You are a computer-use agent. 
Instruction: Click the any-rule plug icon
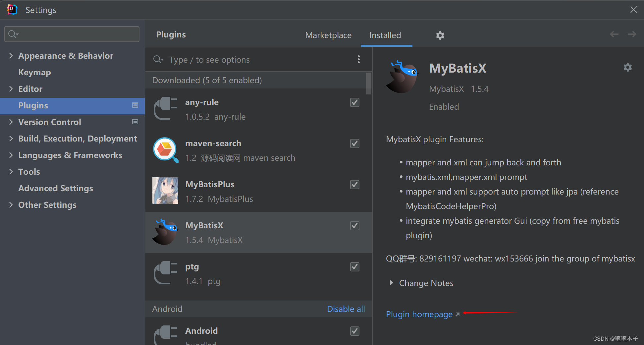click(x=165, y=108)
